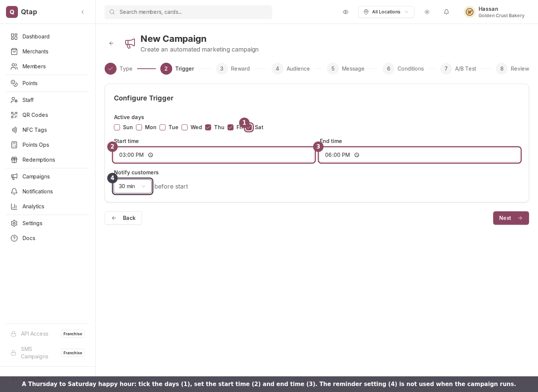Toggle the eye preview icon
Screen dimensions: 538x392
pyautogui.click(x=346, y=12)
